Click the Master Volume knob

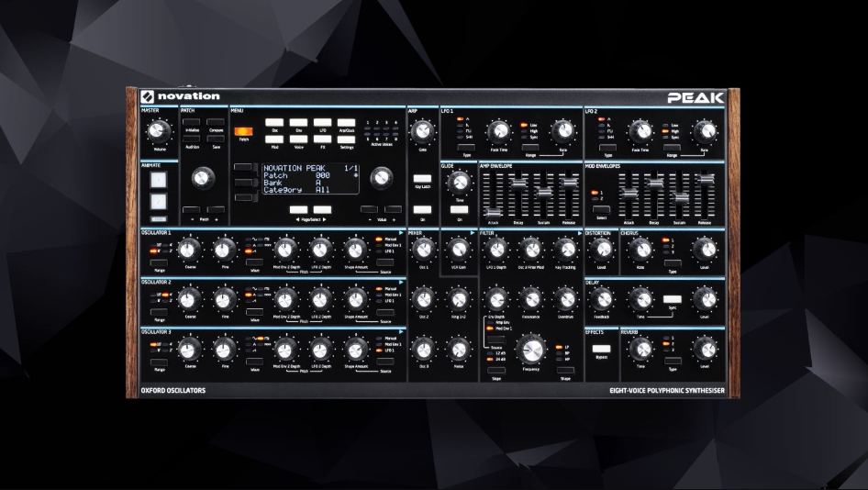(154, 130)
